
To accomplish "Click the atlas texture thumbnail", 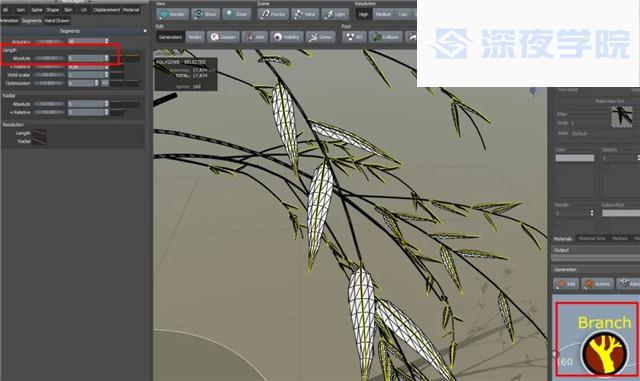I will (622, 116).
